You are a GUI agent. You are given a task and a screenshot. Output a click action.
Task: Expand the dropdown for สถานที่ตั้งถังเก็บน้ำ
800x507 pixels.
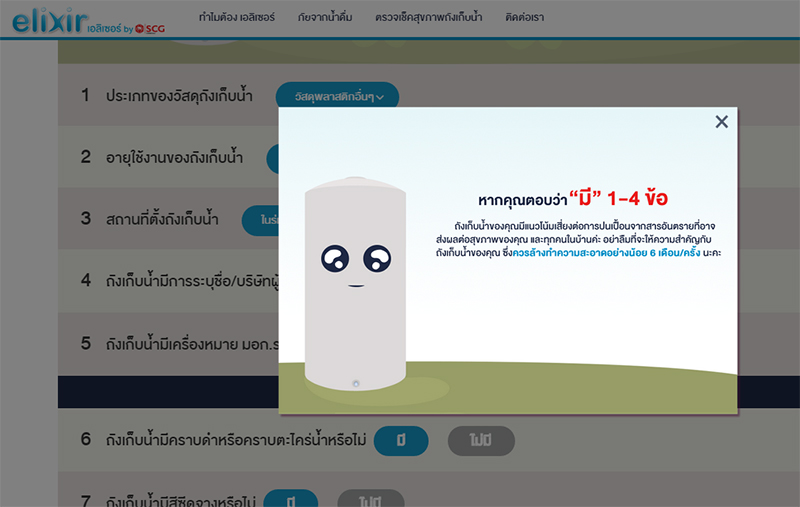(261, 219)
